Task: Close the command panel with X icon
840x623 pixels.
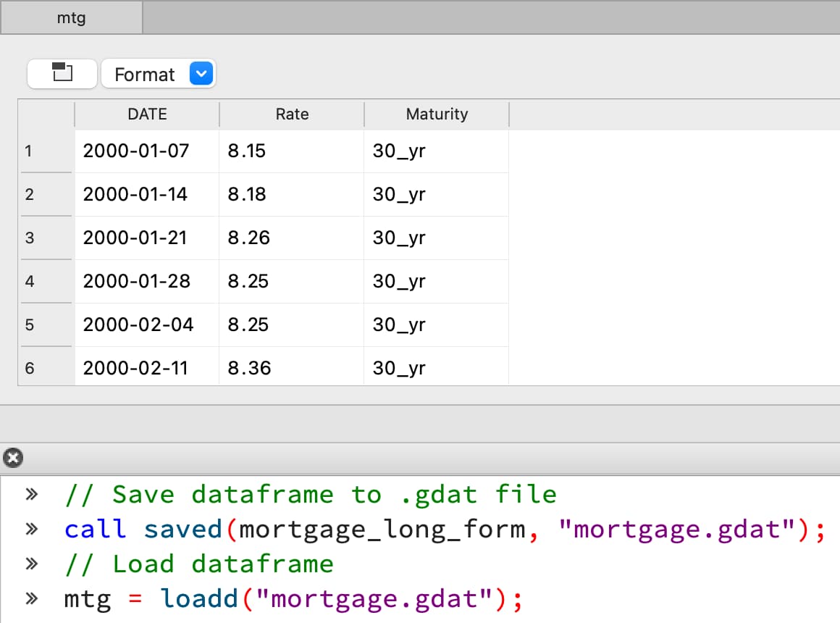Action: point(13,458)
